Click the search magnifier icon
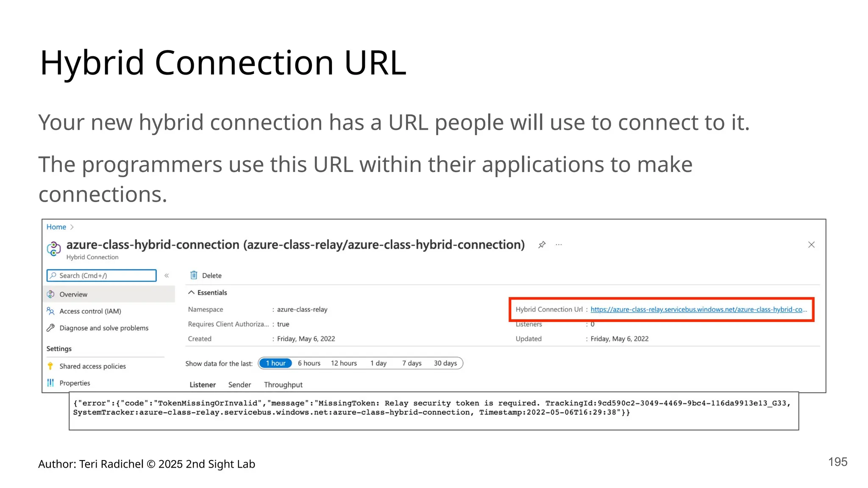This screenshot has width=868, height=488. coord(53,276)
